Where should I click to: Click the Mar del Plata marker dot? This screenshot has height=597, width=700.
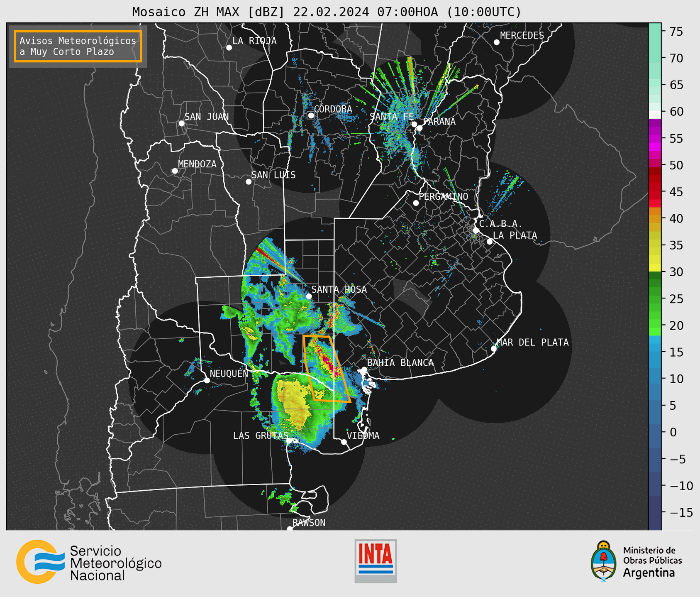coord(494,349)
